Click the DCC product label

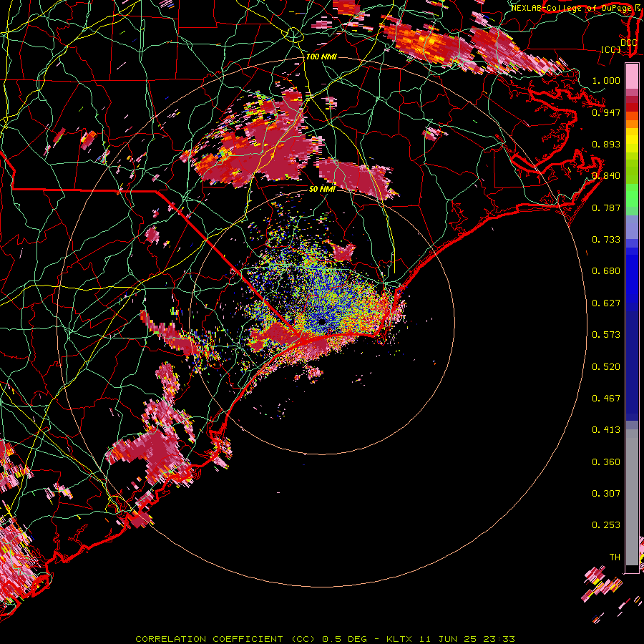[628, 42]
